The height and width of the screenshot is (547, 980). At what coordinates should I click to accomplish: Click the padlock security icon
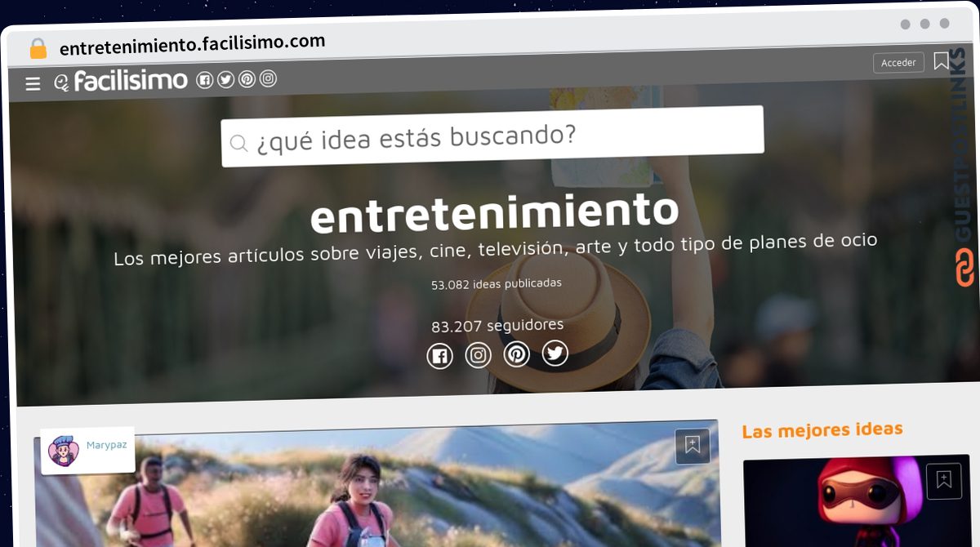(38, 49)
